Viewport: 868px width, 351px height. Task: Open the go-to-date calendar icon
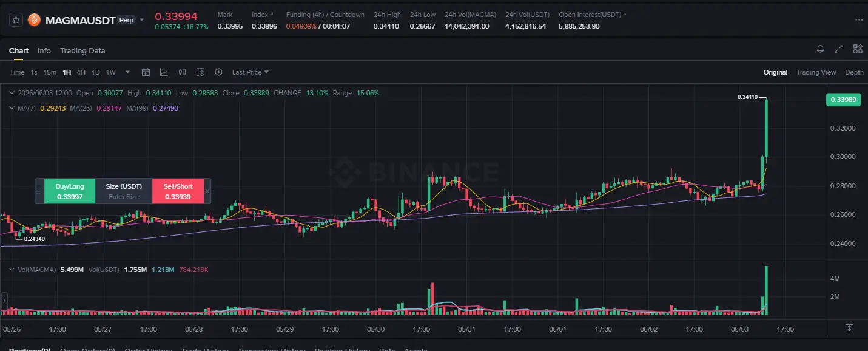(x=146, y=72)
